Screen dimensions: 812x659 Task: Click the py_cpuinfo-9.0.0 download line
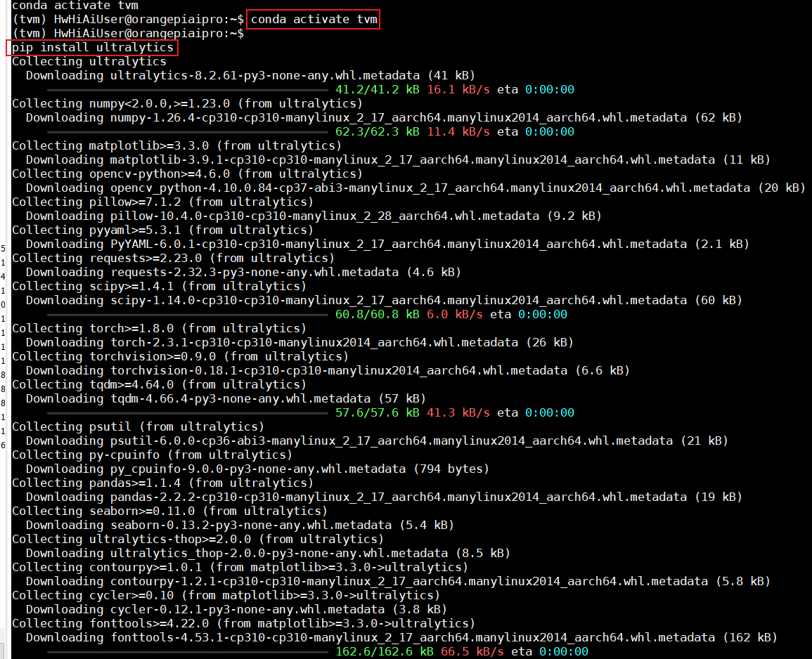[x=257, y=469]
